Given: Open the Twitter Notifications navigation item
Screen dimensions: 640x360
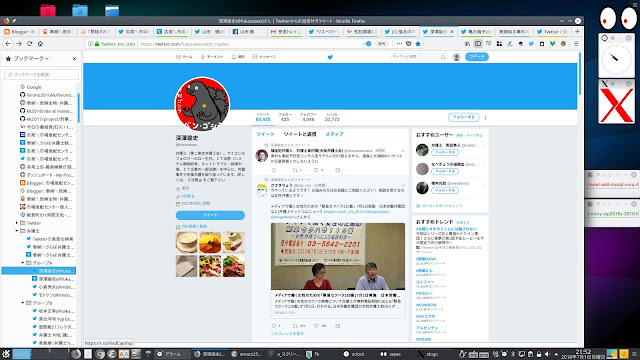Looking at the screenshot, I should pyautogui.click(x=238, y=57).
